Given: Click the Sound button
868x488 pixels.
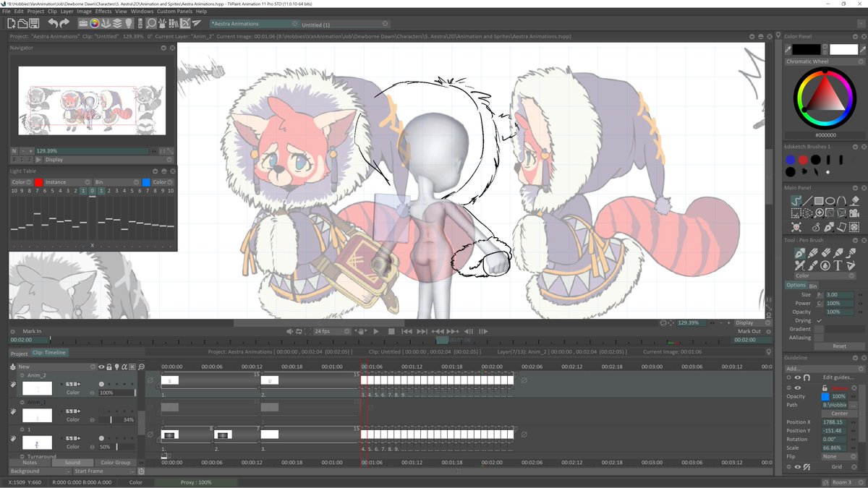Looking at the screenshot, I should [x=72, y=463].
